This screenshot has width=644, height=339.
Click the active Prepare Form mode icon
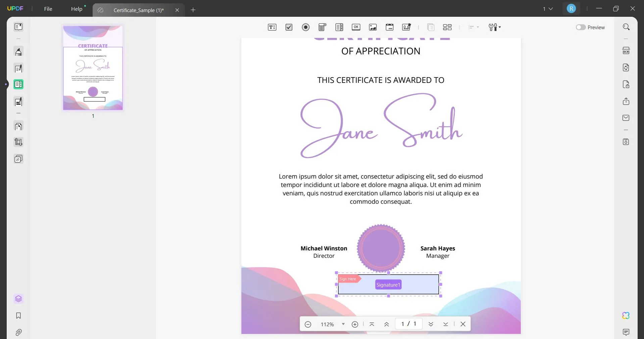(x=18, y=84)
